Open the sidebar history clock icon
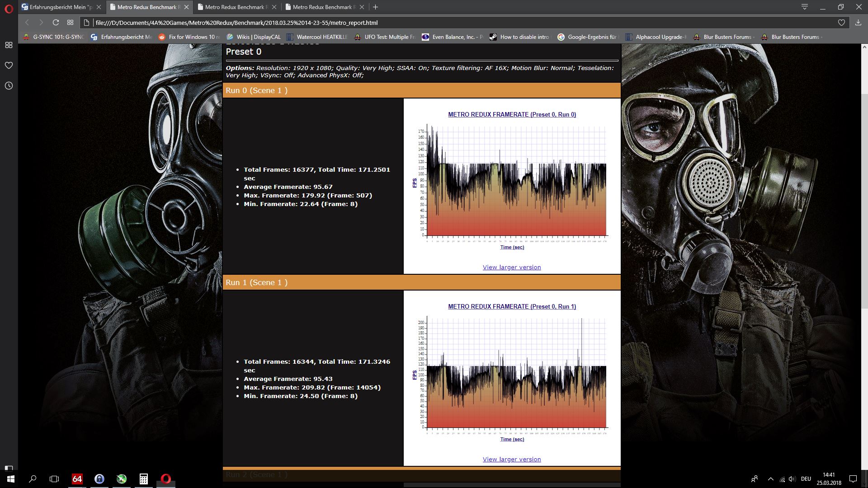Screen dimensions: 868x488 coord(9,86)
